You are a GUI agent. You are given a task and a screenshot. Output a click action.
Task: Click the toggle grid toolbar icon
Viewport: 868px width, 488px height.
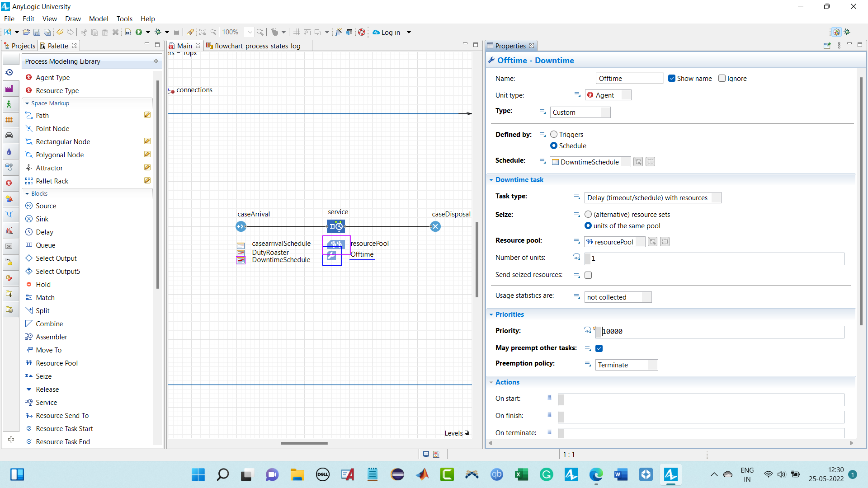(297, 32)
